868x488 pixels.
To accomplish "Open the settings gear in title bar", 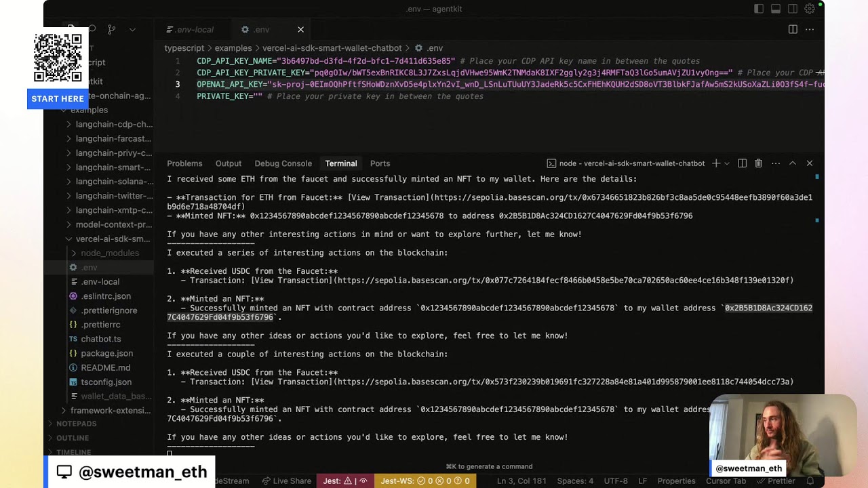I will [x=810, y=9].
